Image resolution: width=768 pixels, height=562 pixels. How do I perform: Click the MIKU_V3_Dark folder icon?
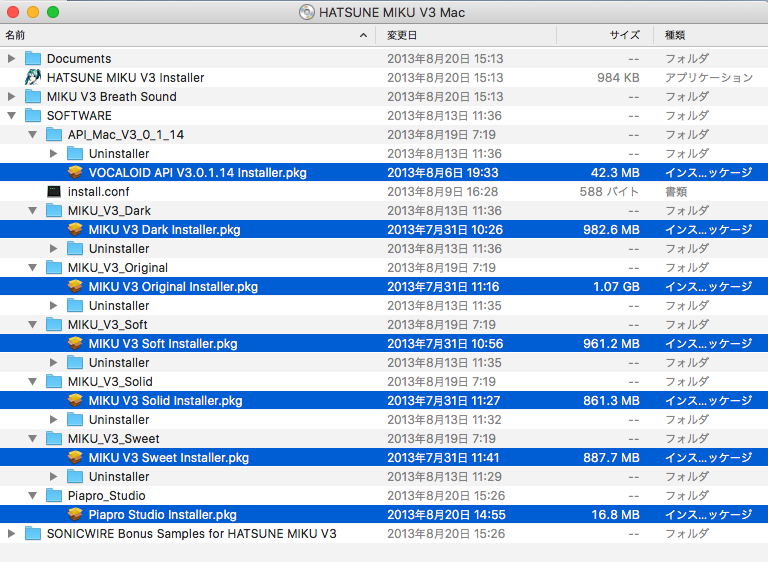coord(54,211)
